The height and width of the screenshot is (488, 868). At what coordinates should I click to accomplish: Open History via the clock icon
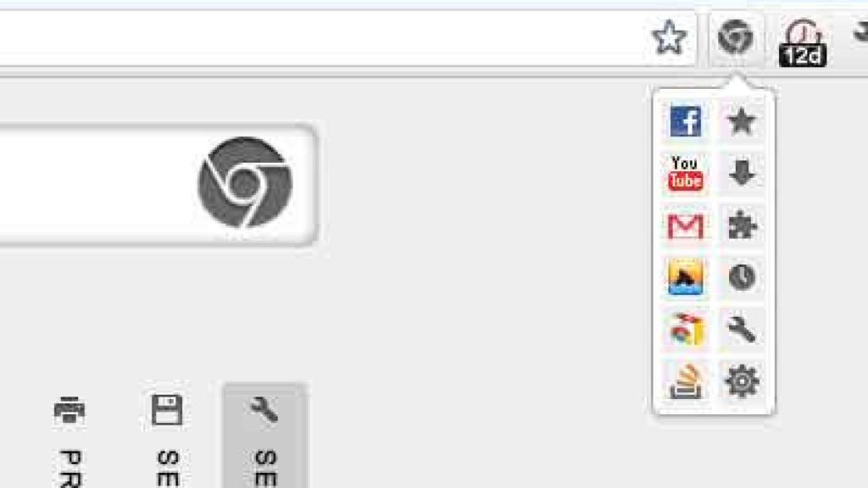(741, 277)
